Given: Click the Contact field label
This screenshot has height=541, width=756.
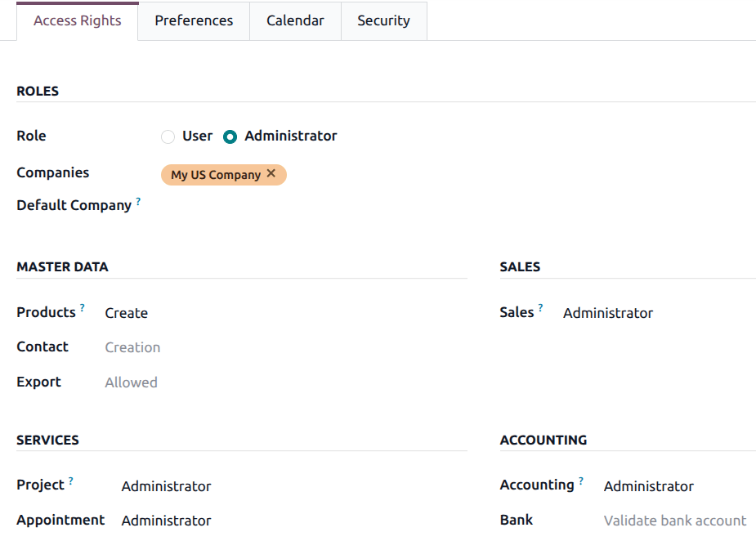Looking at the screenshot, I should click(x=42, y=347).
